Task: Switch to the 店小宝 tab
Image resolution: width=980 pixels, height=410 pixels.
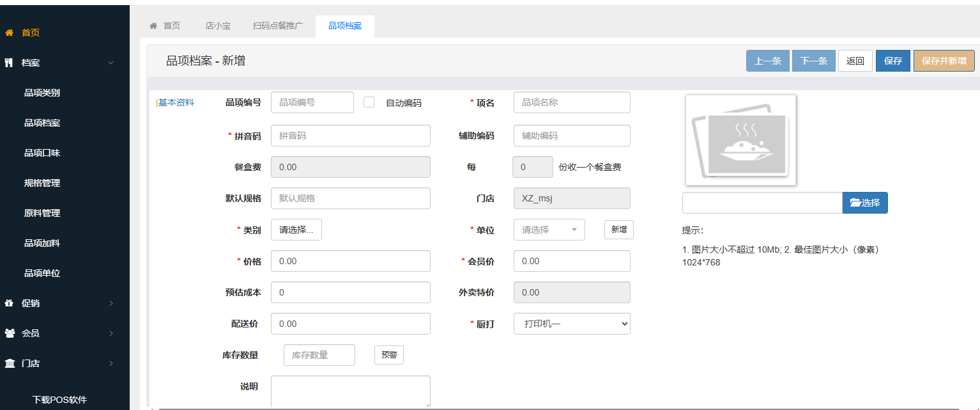Action: coord(218,26)
